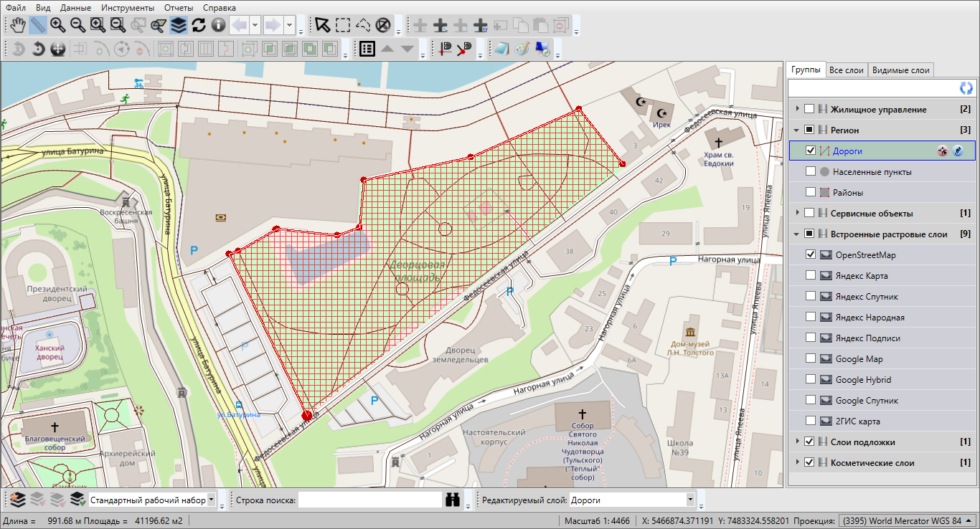
Task: Click into the Строка поиска field
Action: (369, 500)
